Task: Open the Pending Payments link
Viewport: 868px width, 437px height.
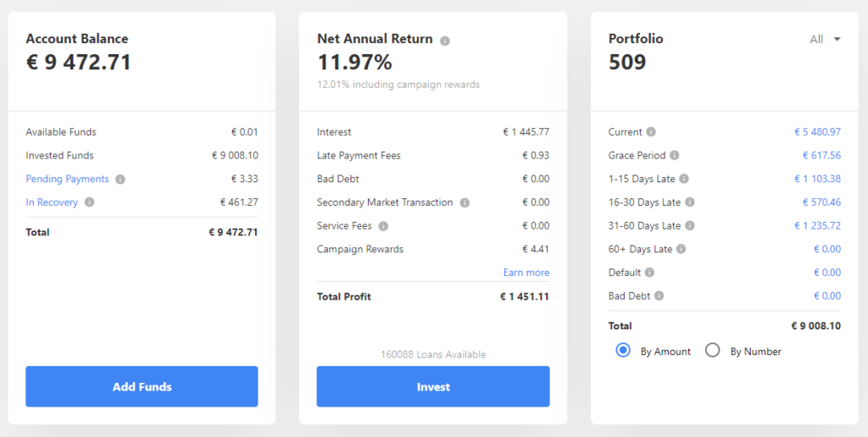Action: point(67,180)
